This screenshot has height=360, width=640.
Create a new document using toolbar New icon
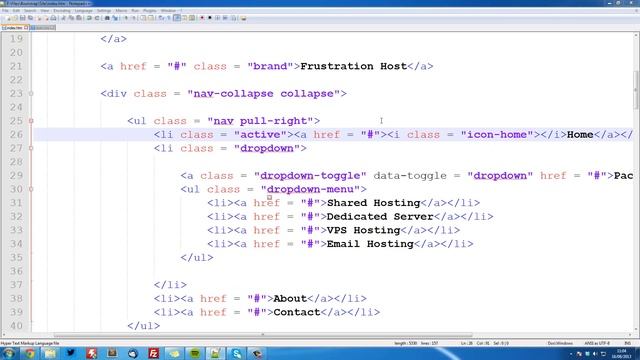pos(9,18)
